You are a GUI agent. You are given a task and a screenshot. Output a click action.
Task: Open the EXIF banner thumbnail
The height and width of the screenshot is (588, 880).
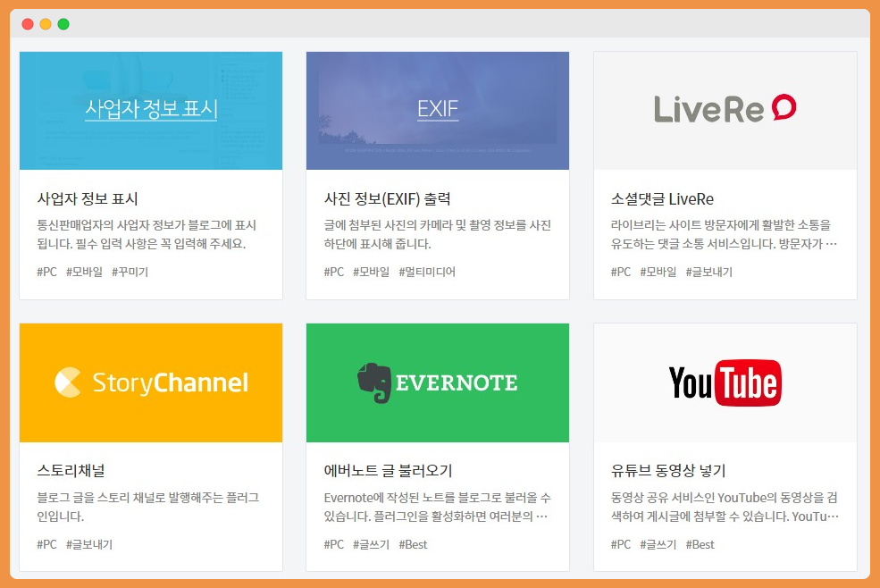(438, 111)
